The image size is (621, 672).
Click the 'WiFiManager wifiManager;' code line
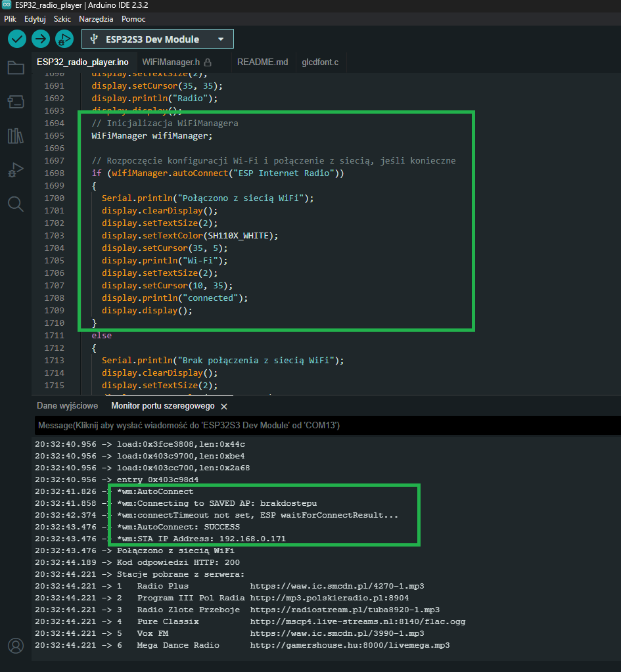tap(152, 136)
